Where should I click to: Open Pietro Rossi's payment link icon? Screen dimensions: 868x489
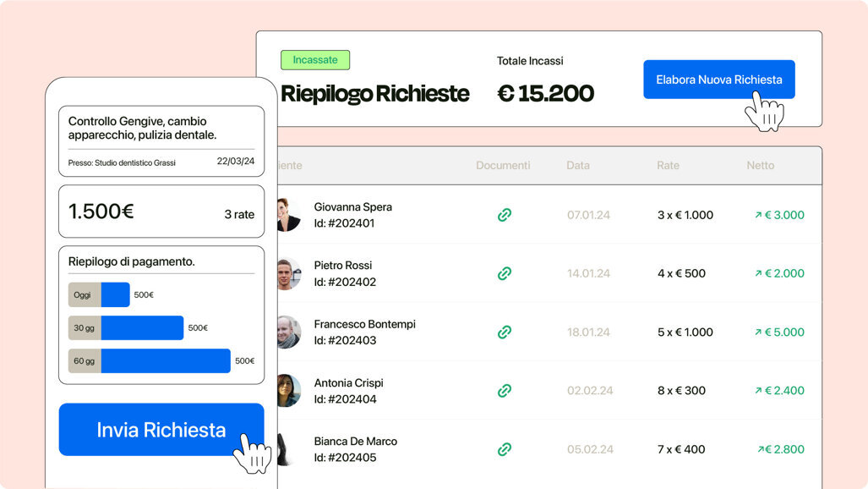click(x=505, y=273)
